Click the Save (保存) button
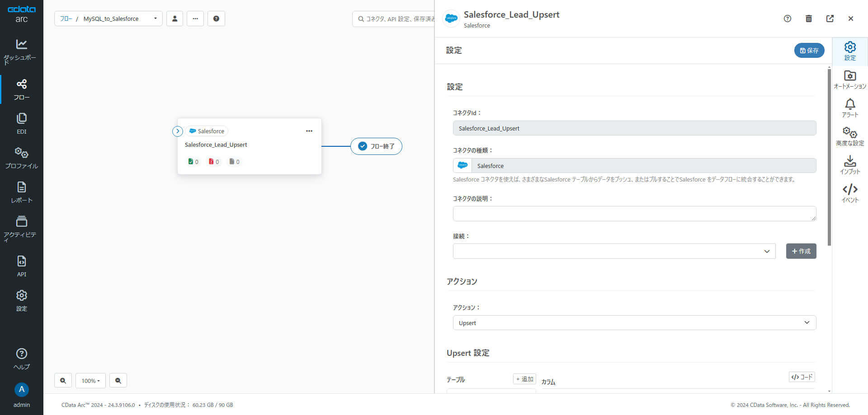This screenshot has height=415, width=868. click(809, 51)
